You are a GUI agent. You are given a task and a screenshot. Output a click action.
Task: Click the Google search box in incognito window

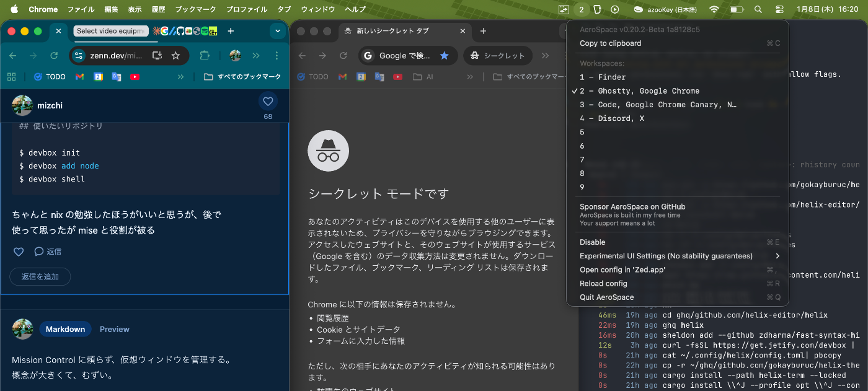404,56
